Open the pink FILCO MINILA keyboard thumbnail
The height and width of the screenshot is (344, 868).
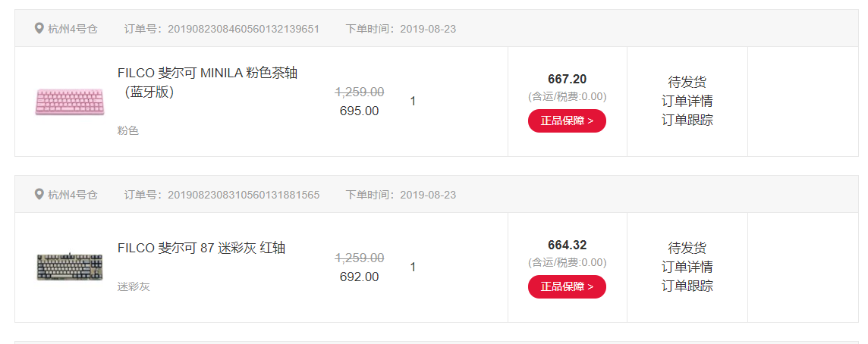point(70,102)
